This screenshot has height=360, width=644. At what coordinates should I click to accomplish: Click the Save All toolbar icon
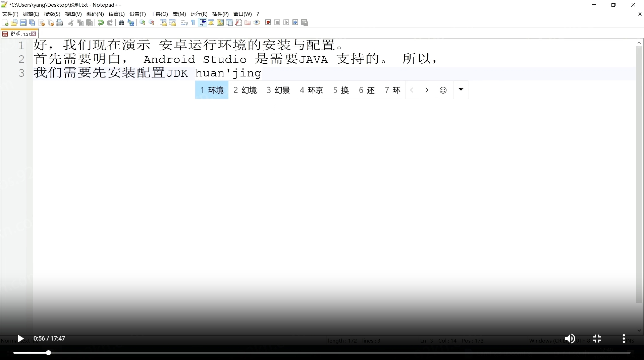[x=32, y=22]
